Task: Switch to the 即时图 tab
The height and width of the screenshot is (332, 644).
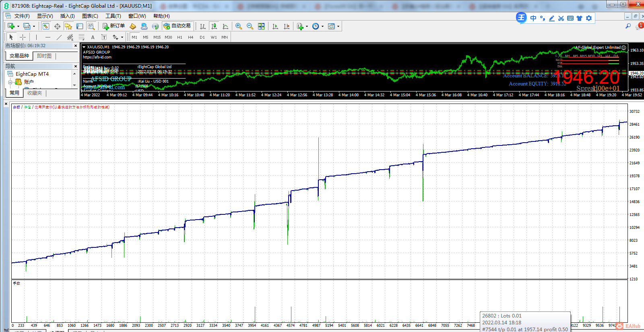Action: pyautogui.click(x=44, y=56)
